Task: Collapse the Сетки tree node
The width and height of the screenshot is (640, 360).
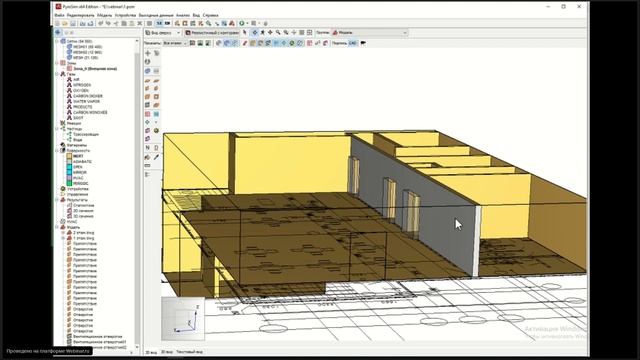Action: pos(57,41)
